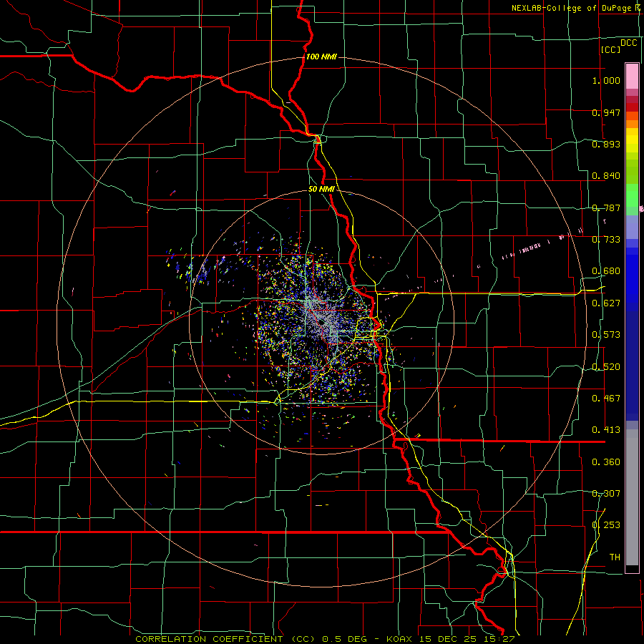Click the 100 NMI range ring label
This screenshot has width=644, height=644.
click(321, 57)
